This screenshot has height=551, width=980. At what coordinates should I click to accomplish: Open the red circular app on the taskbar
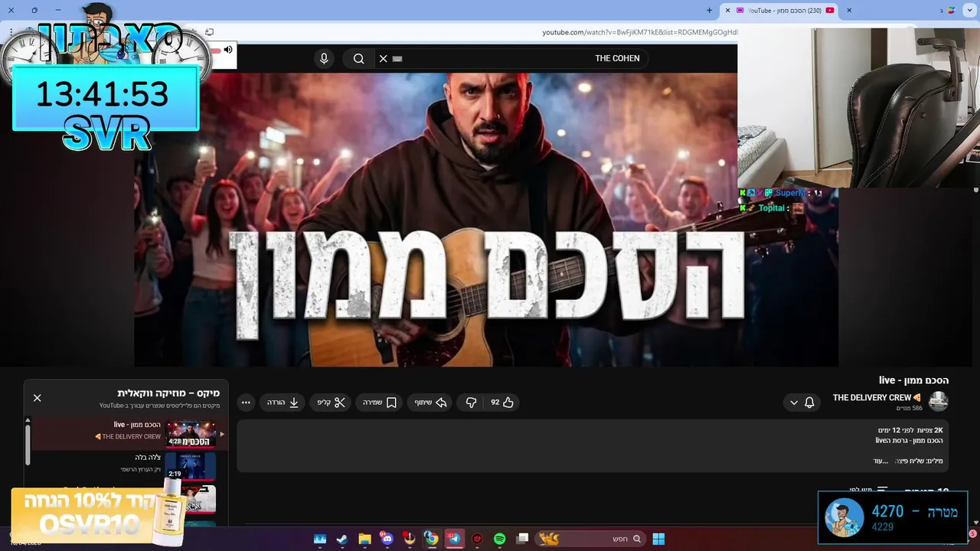pyautogui.click(x=477, y=539)
